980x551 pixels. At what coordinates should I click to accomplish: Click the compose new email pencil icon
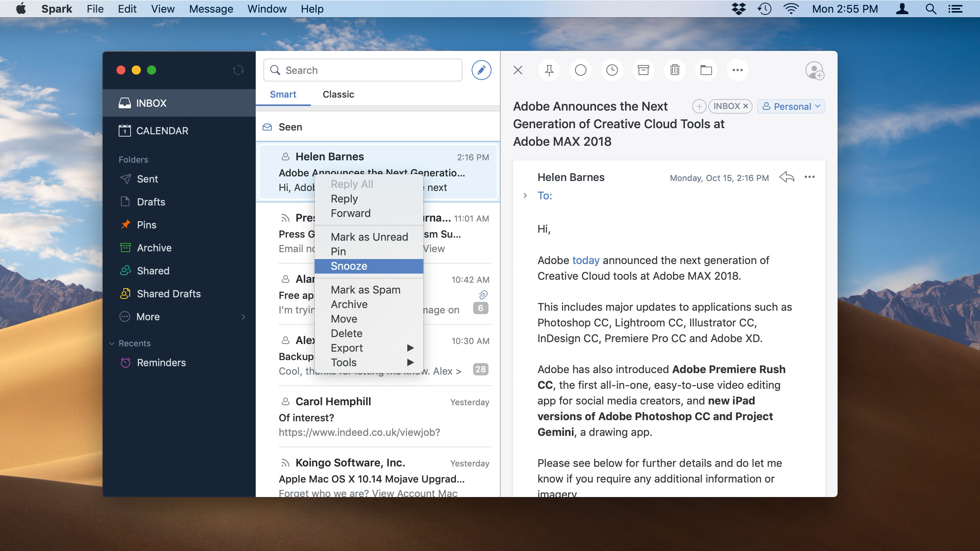(481, 70)
